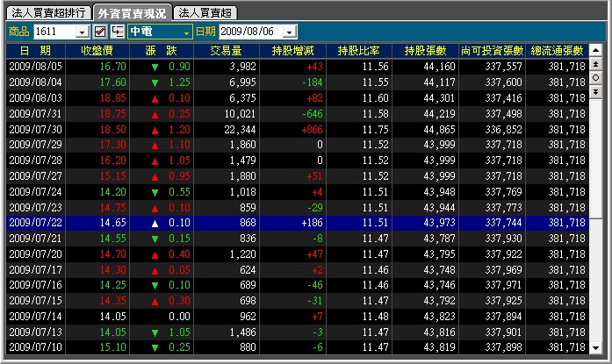Click holdings change -646
The width and height of the screenshot is (612, 364).
(313, 114)
